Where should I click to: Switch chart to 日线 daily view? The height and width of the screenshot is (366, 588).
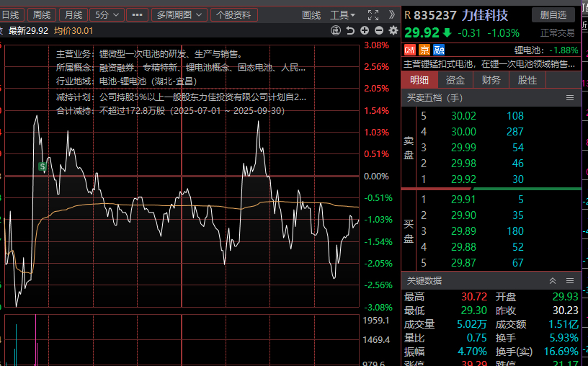12,15
